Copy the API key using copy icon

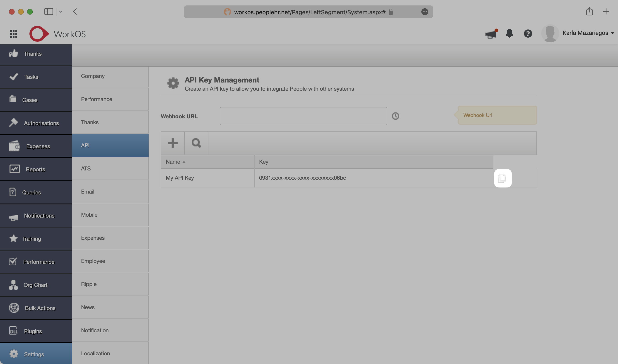pyautogui.click(x=503, y=178)
